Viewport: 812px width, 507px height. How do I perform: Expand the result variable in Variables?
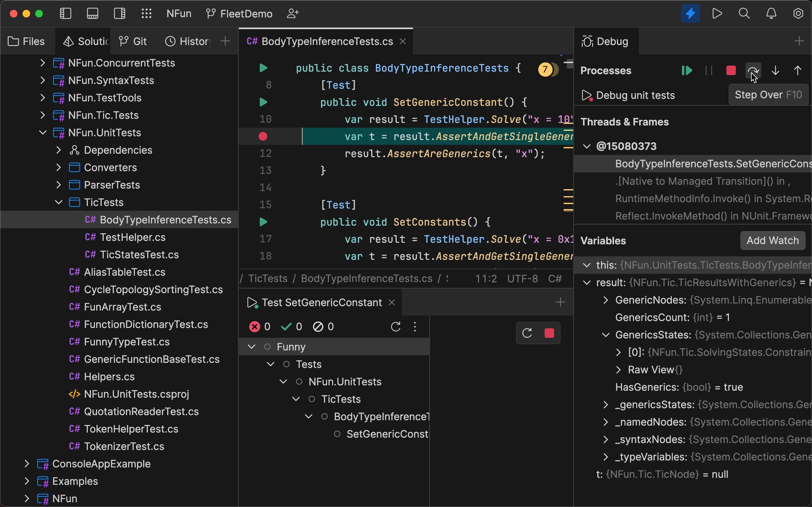tap(586, 282)
